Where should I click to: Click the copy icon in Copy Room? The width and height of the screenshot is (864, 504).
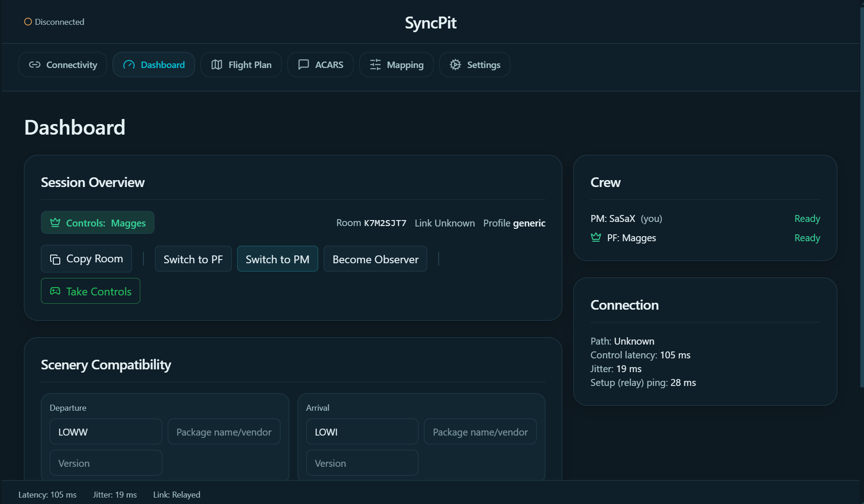tap(55, 260)
